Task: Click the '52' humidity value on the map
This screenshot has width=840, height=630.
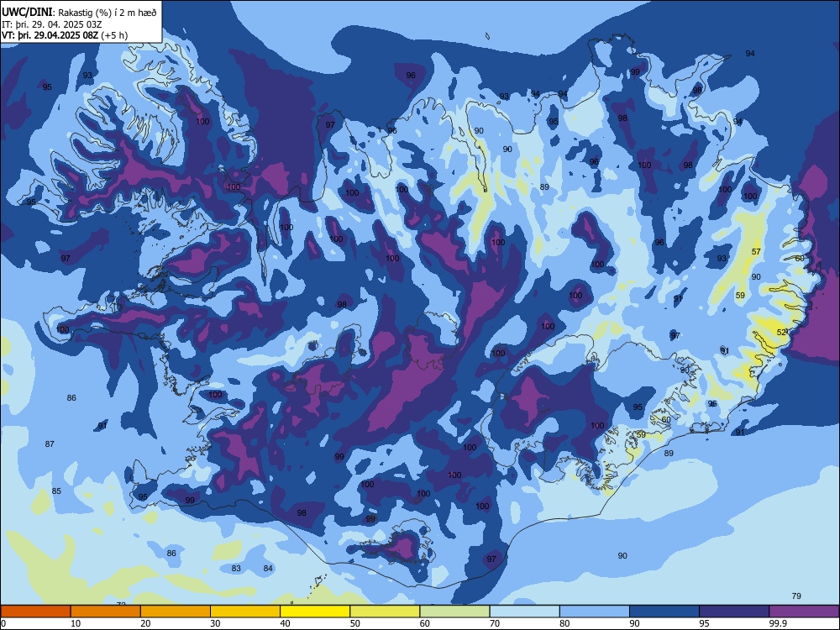Action: click(x=781, y=332)
